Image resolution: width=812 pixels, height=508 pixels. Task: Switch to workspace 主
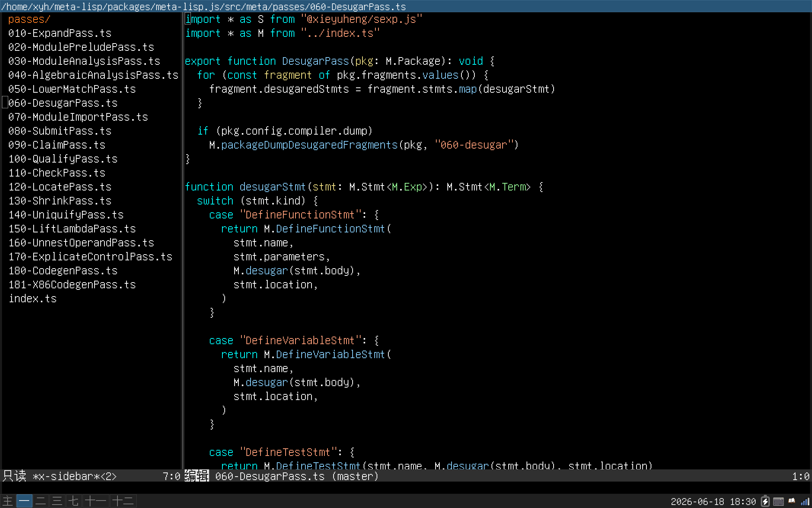8,501
